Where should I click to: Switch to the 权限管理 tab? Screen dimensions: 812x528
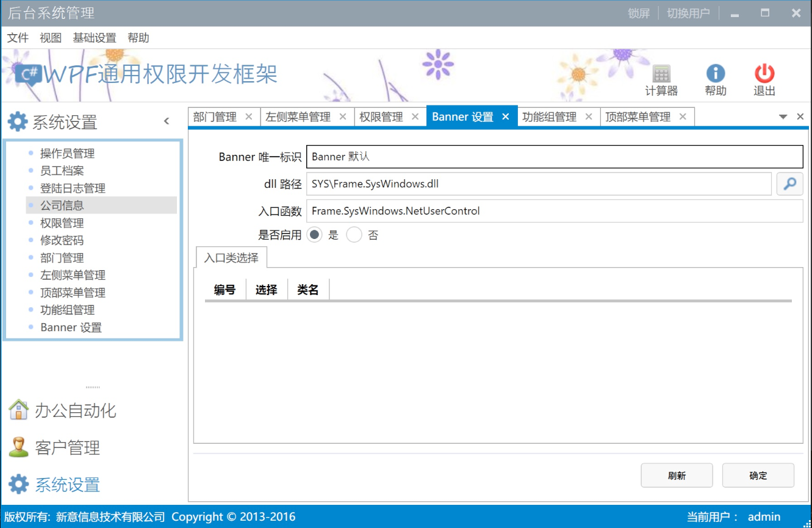(381, 117)
